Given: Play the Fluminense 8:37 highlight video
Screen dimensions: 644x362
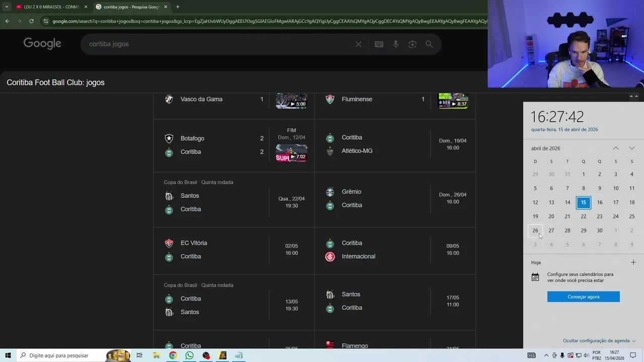Looking at the screenshot, I should (x=453, y=101).
